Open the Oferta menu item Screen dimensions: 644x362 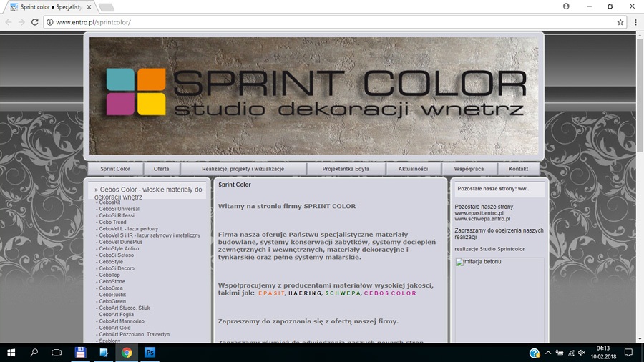[x=162, y=169]
